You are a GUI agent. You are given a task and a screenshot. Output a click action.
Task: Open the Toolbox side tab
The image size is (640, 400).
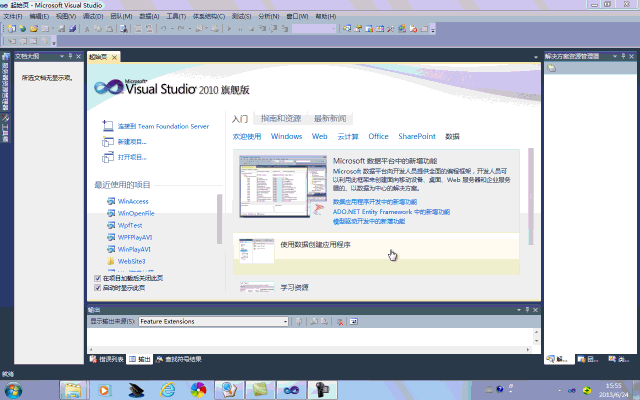pos(5,128)
